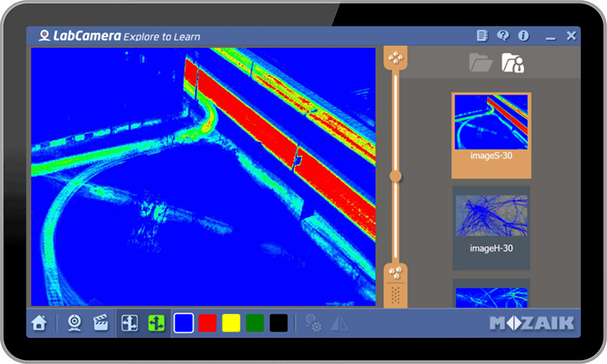Click the round knob on vertical slider
The image size is (607, 364).
(x=395, y=177)
